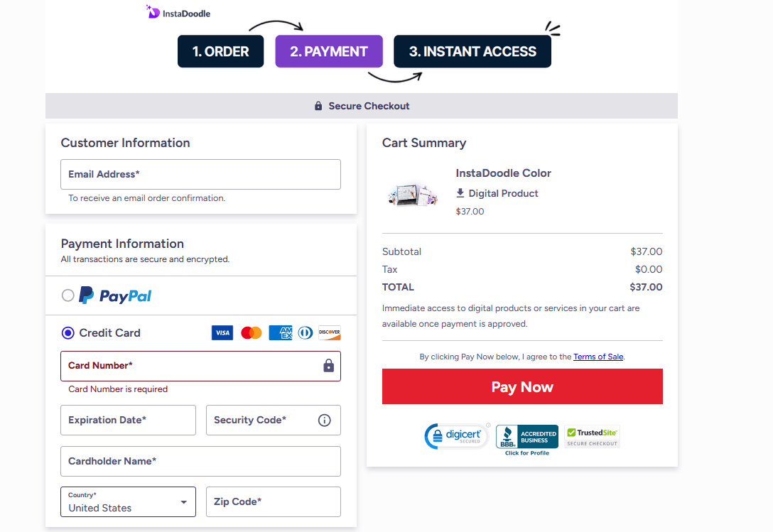Click the Mastercard icon
This screenshot has width=773, height=532.
click(x=251, y=332)
